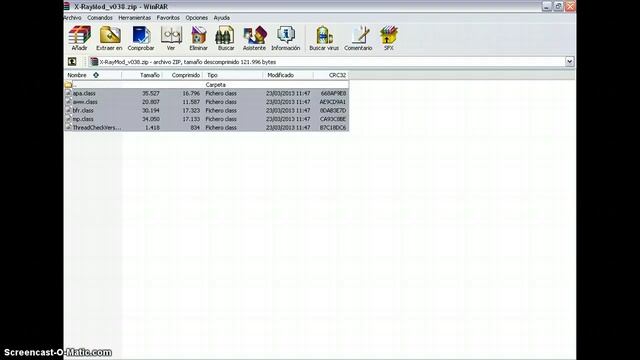Click the archive icon in address bar

94,62
